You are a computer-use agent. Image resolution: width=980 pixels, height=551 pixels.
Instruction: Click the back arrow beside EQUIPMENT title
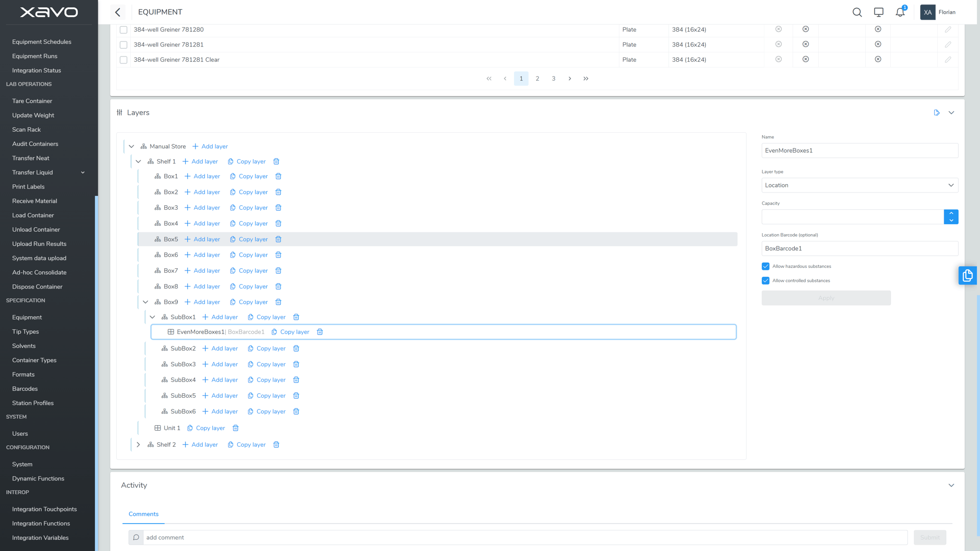(118, 12)
